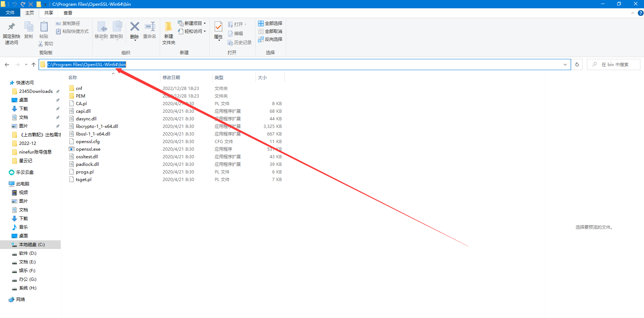The width and height of the screenshot is (644, 318).
Task: Switch to the Share (共享) tab
Action: tap(49, 13)
